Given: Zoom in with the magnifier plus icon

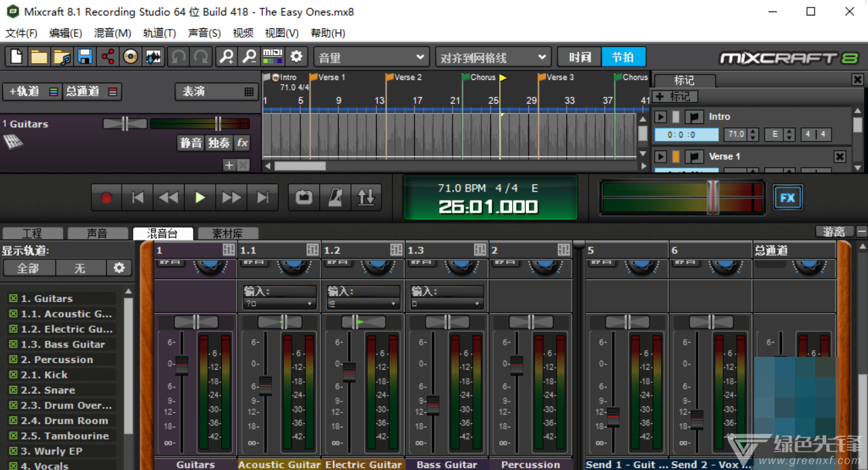Looking at the screenshot, I should click(227, 57).
